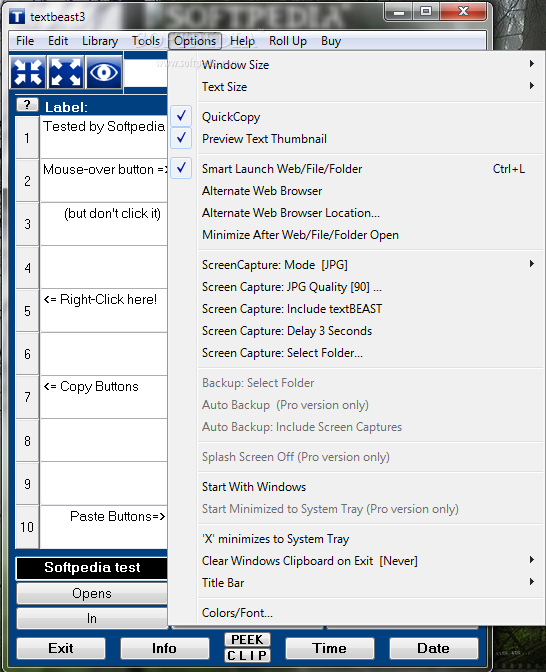Click the 'Mouse-over button' text field

(x=104, y=181)
